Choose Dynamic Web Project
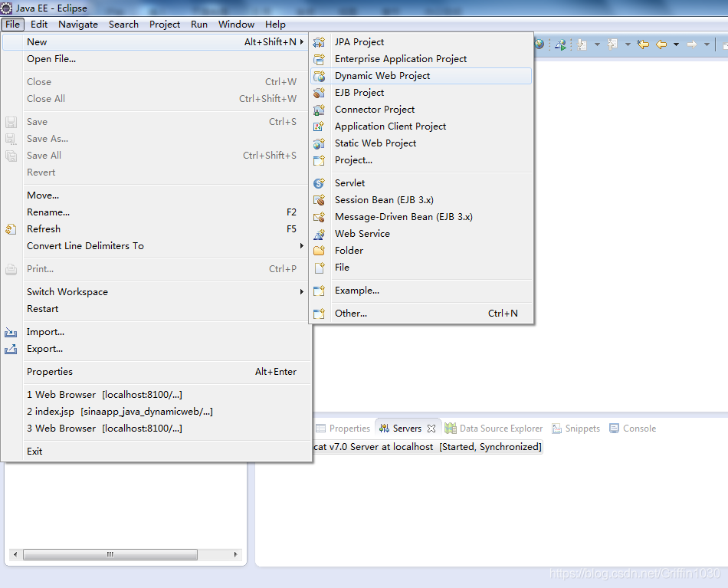 [x=421, y=76]
